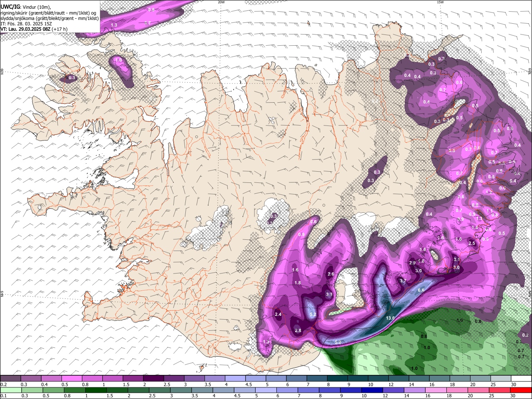This screenshot has height=399, width=532.
Task: Pick the dark blue rain swatch between 10 and 12
Action: 371,390
